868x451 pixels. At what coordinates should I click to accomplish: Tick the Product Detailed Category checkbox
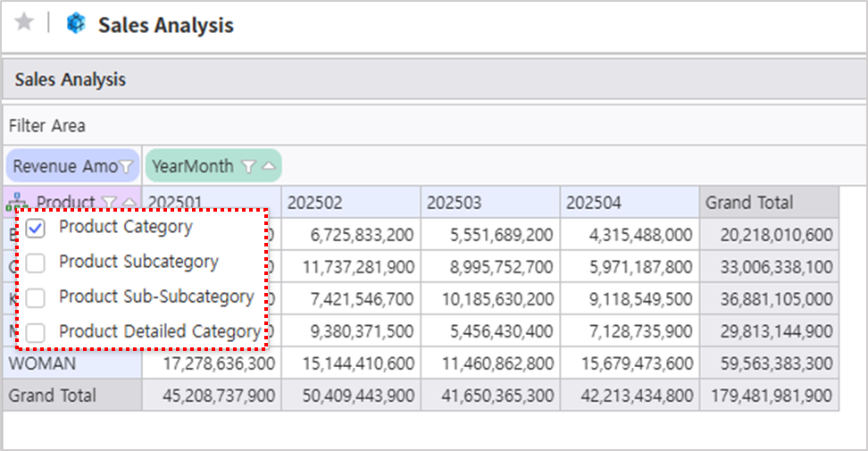point(36,332)
